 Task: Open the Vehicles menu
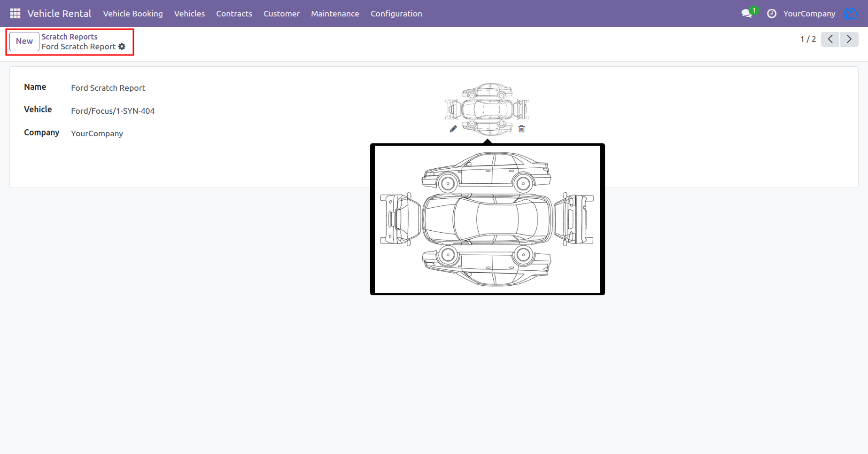tap(189, 14)
